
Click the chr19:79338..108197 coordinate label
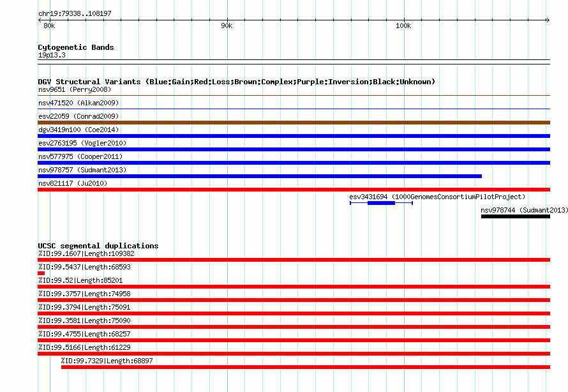[75, 14]
